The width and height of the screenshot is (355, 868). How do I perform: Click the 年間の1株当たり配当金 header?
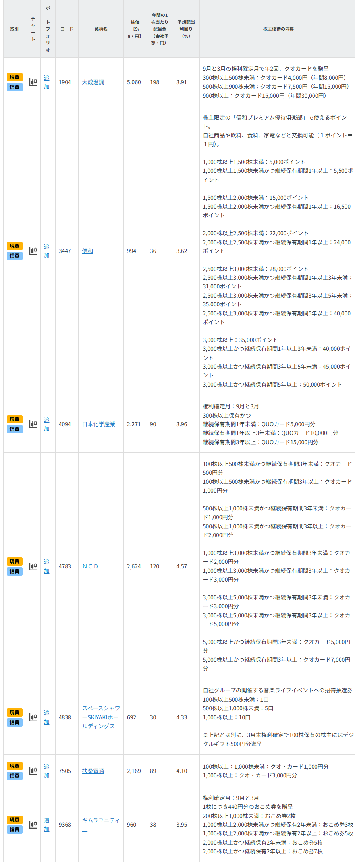(160, 29)
